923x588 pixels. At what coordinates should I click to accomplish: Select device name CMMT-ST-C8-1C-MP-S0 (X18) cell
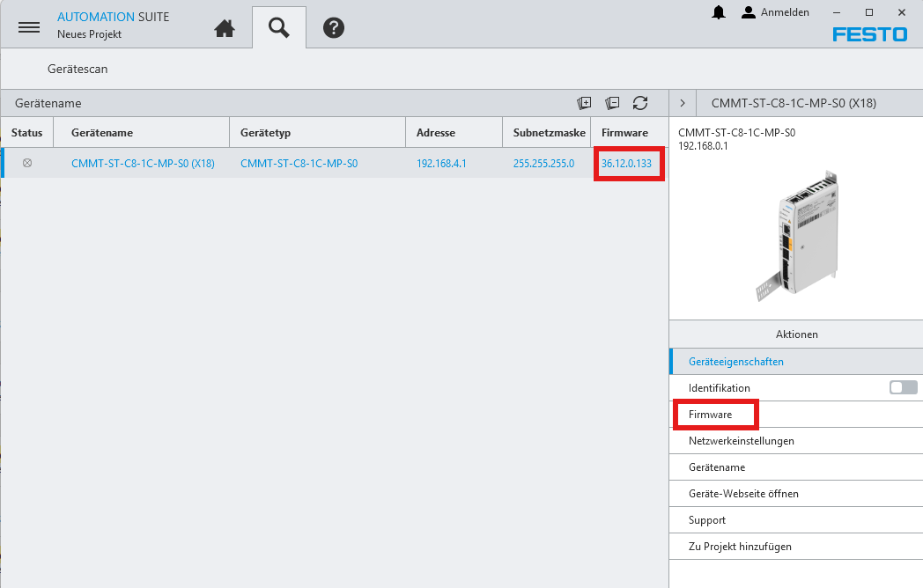(143, 164)
